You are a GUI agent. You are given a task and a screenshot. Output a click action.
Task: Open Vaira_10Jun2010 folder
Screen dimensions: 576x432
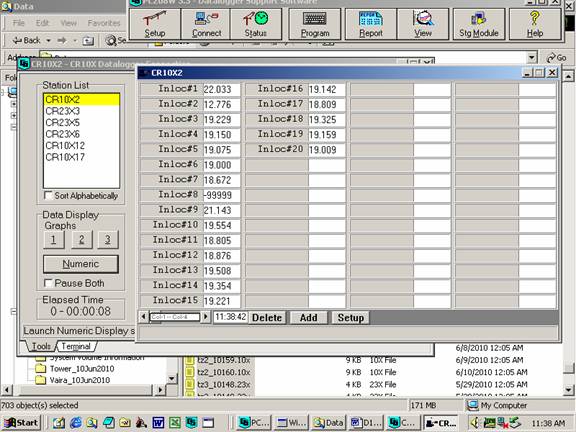80,380
